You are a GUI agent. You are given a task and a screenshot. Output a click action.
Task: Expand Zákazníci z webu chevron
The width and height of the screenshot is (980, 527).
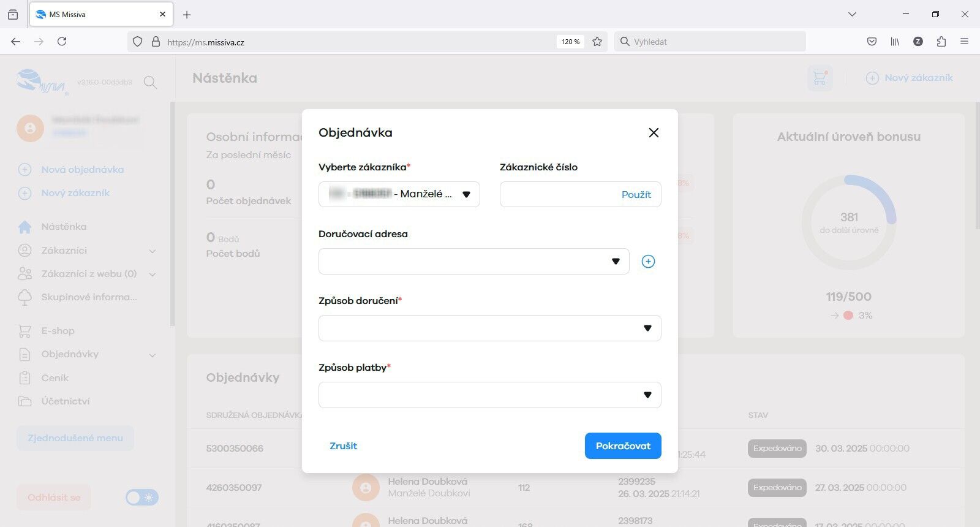click(x=153, y=274)
